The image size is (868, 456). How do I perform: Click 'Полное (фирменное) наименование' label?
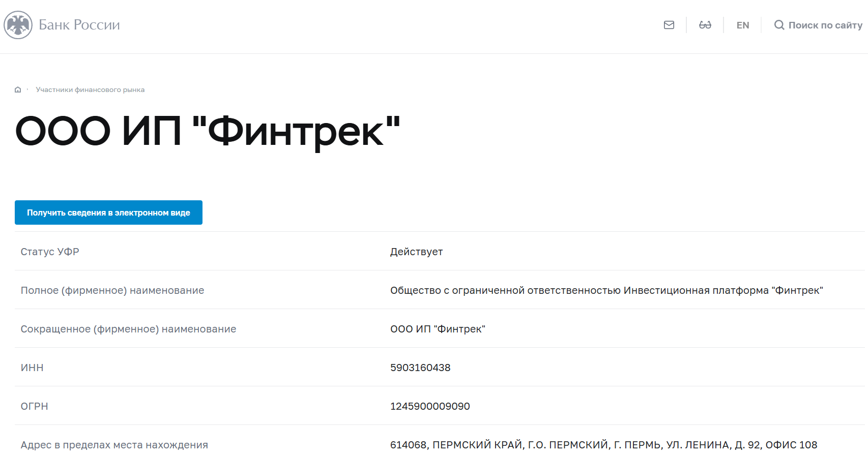pos(112,290)
